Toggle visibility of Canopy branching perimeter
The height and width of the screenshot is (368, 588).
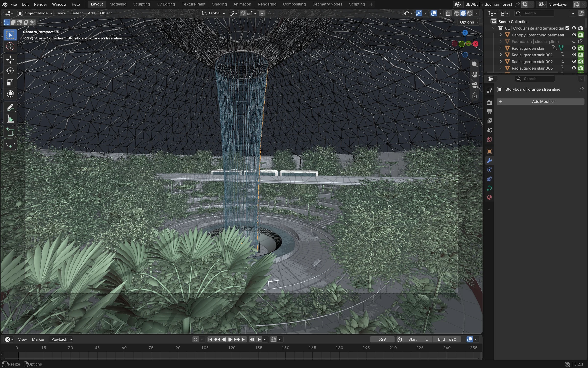pyautogui.click(x=574, y=35)
